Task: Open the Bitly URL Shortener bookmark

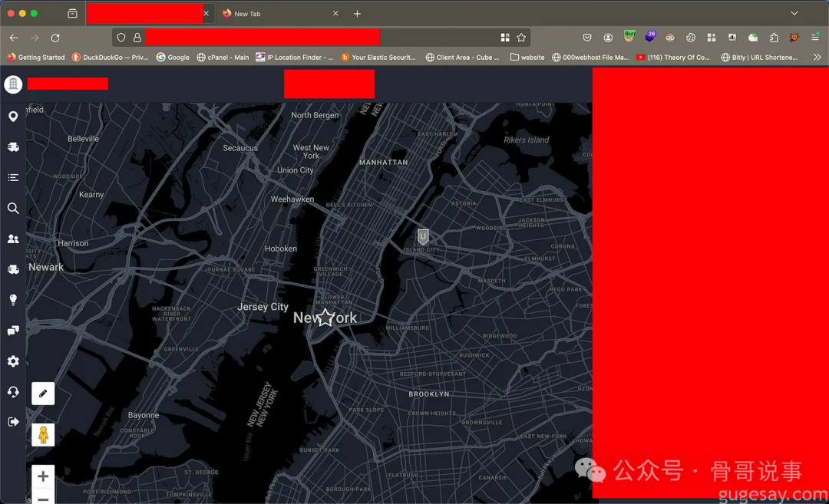Action: click(759, 57)
